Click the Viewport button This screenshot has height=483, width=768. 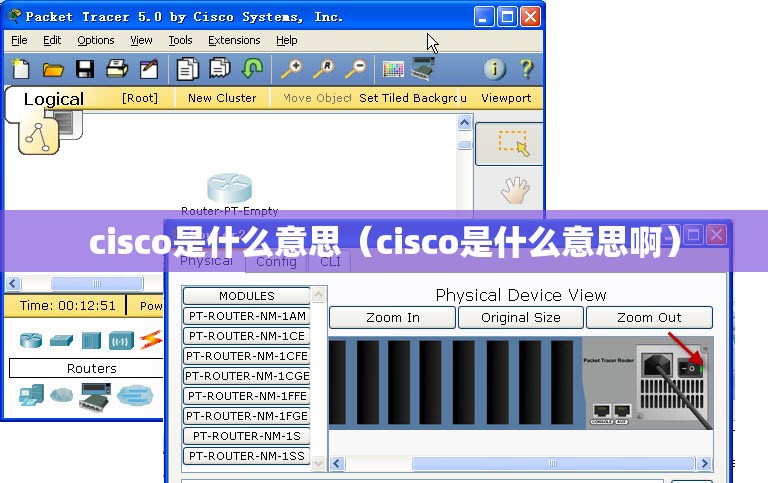[x=506, y=98]
